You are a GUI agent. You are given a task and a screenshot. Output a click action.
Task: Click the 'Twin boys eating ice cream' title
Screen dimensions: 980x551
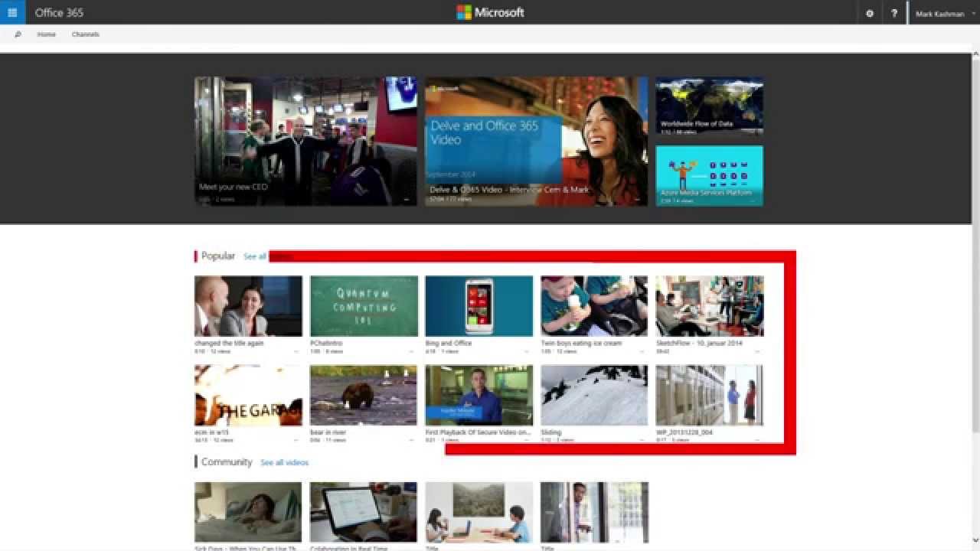581,344
